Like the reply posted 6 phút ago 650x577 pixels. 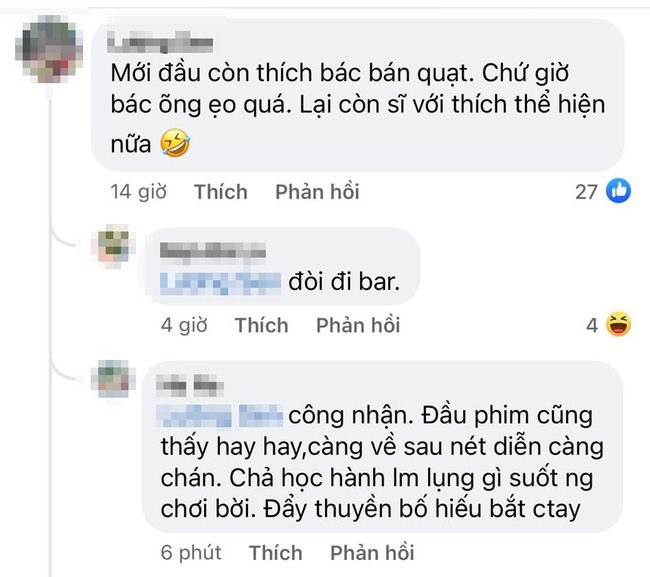coord(275,553)
